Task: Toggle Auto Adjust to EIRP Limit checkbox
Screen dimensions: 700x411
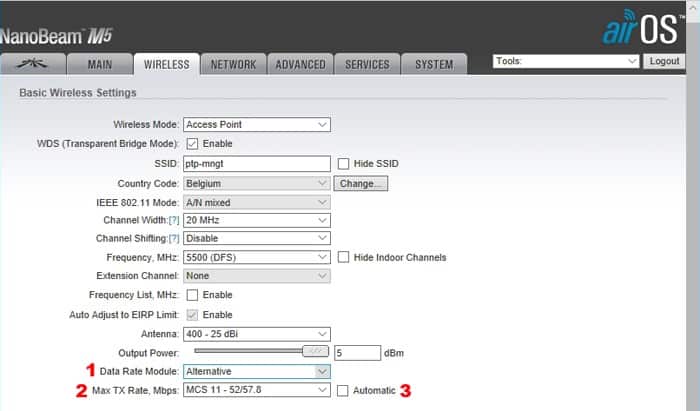Action: tap(192, 315)
